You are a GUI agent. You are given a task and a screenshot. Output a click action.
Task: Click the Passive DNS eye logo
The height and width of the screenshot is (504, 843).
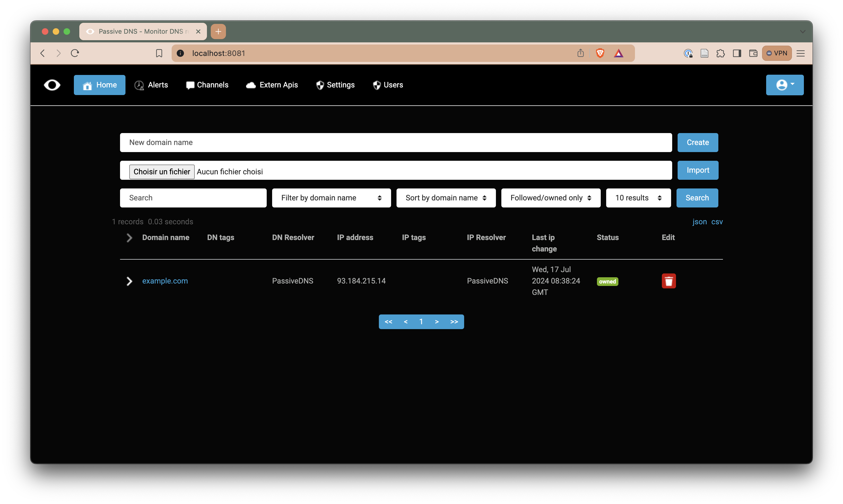(x=52, y=85)
